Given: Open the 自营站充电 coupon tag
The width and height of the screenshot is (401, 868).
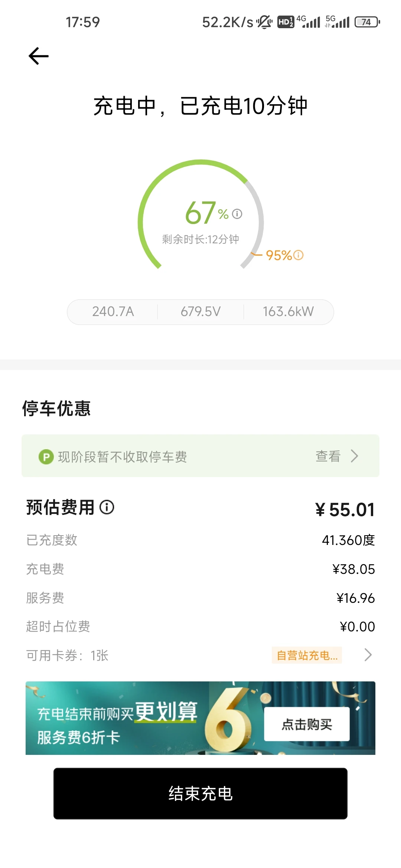Looking at the screenshot, I should click(x=307, y=655).
